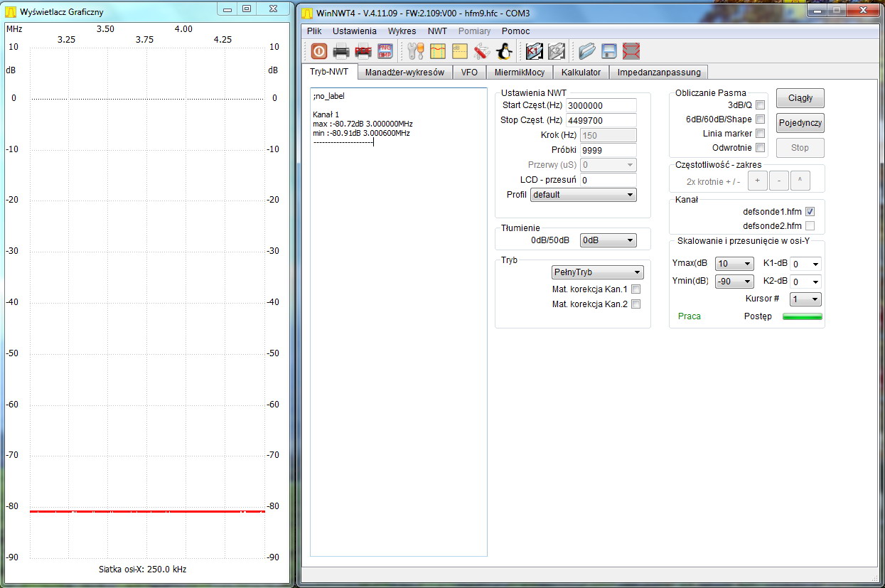Click the Pojedynczy button

800,123
